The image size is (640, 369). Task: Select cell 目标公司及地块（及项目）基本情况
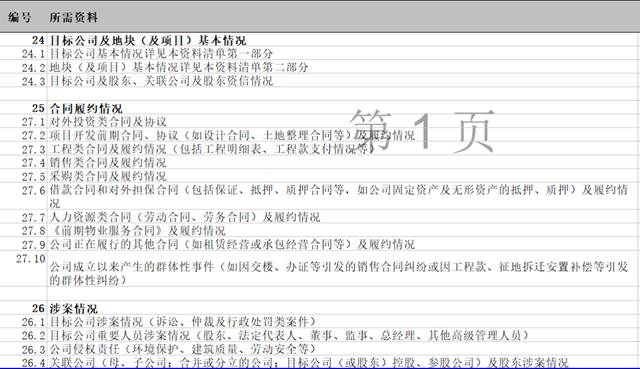(148, 40)
